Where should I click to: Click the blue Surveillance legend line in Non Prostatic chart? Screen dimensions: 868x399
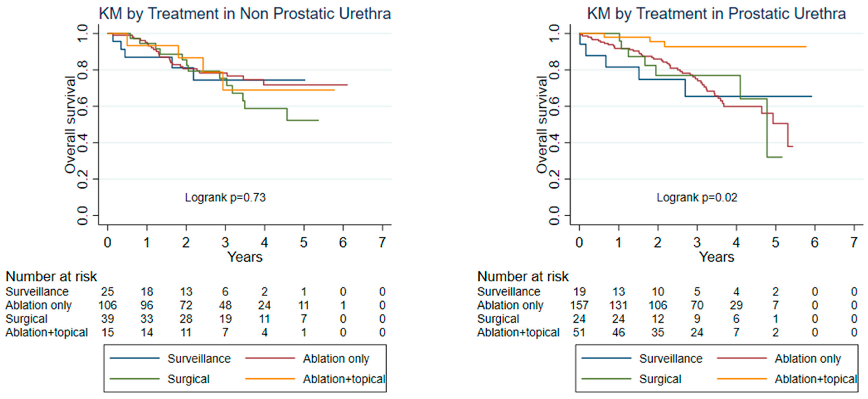click(134, 359)
